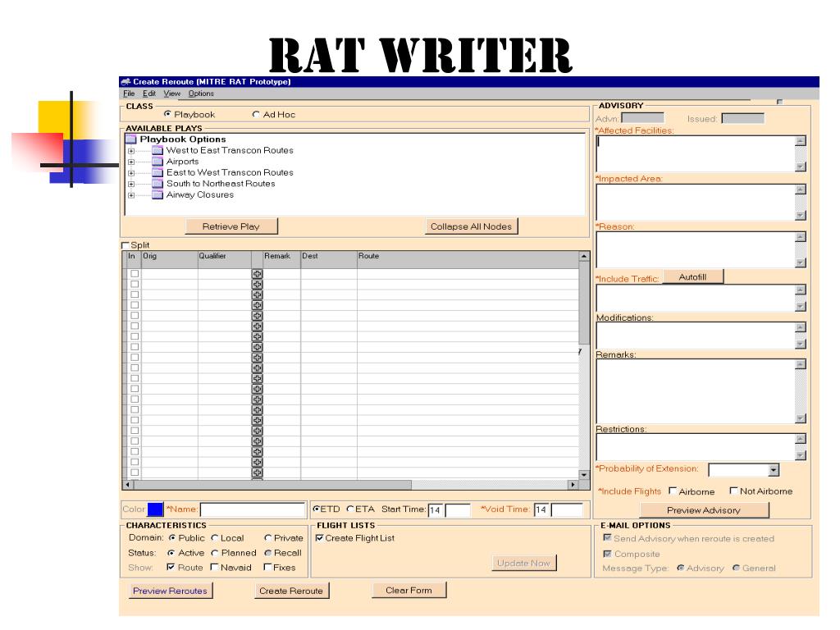This screenshot has width=840, height=630.
Task: Click the Autofill button
Action: coord(692,277)
